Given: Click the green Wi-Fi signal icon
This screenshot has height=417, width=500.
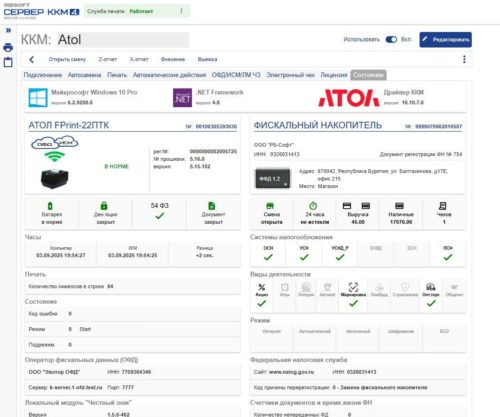Looking at the screenshot, I should point(55,157).
